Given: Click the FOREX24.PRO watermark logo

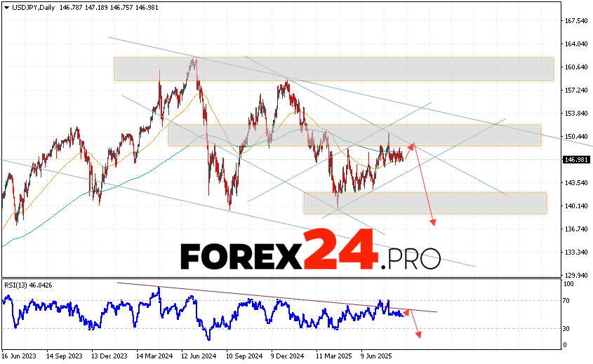Looking at the screenshot, I should pos(310,257).
